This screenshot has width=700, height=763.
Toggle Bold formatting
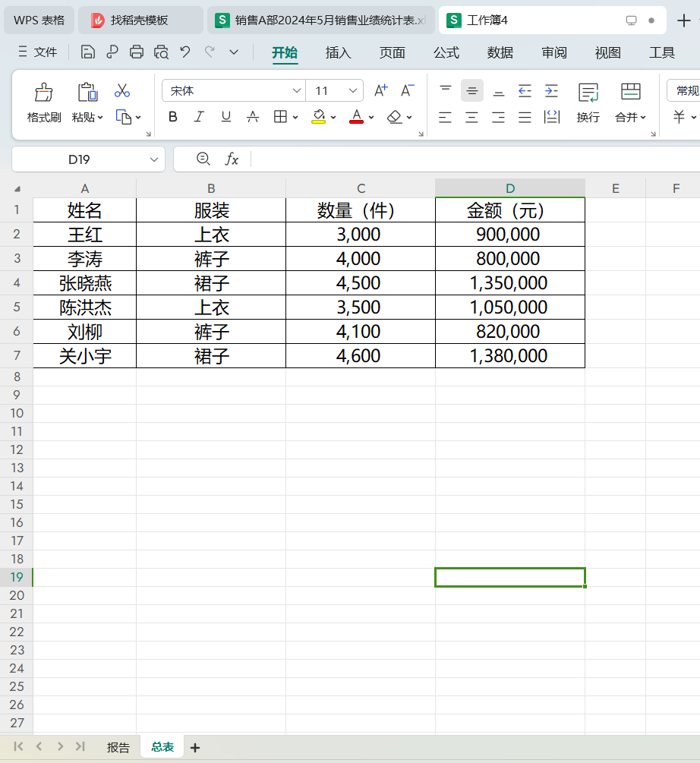click(x=172, y=117)
